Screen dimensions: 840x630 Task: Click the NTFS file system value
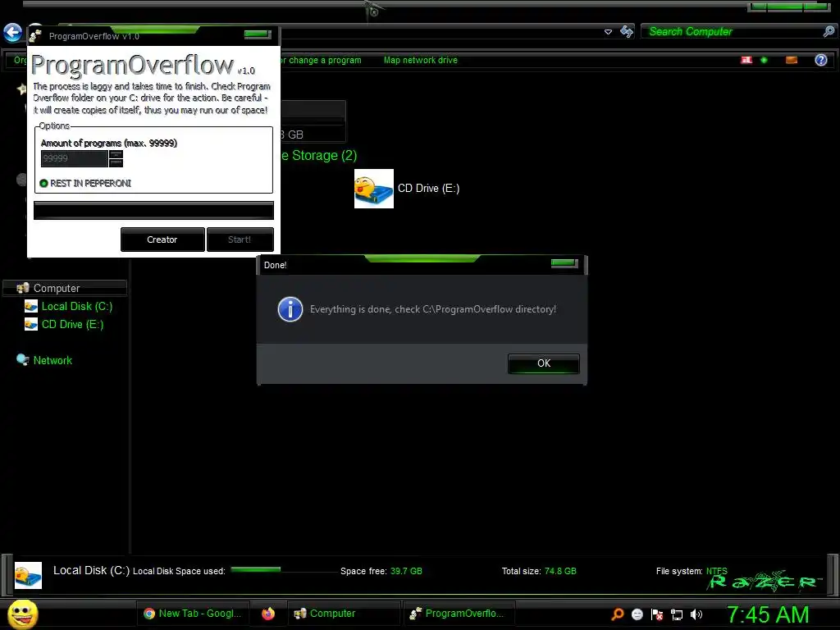tap(717, 571)
